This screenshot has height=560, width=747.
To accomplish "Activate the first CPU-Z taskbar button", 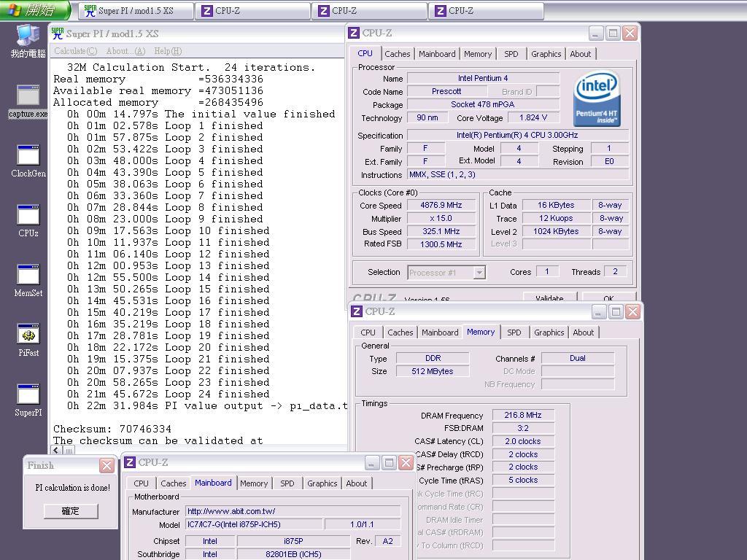I will tap(252, 11).
